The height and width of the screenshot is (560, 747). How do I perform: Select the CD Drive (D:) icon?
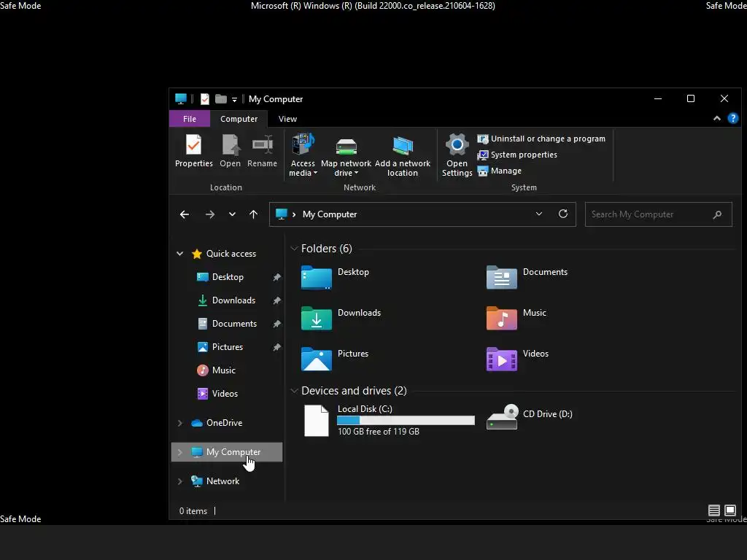click(502, 416)
